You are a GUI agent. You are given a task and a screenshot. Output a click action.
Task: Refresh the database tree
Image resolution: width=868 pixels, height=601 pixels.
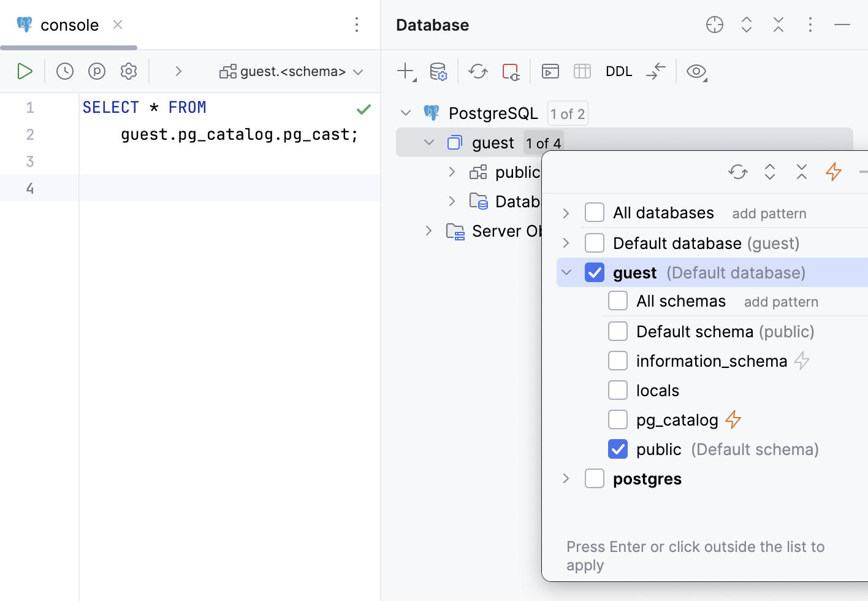(x=478, y=71)
